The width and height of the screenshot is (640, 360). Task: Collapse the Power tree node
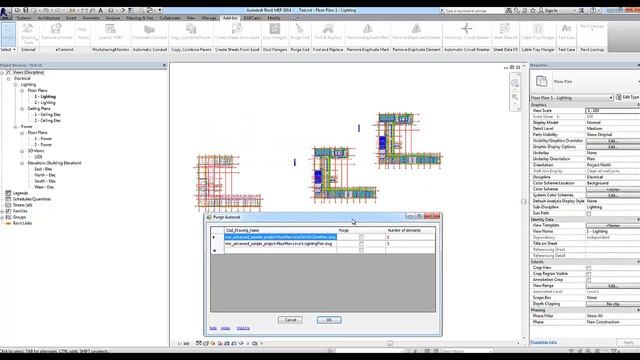15,127
